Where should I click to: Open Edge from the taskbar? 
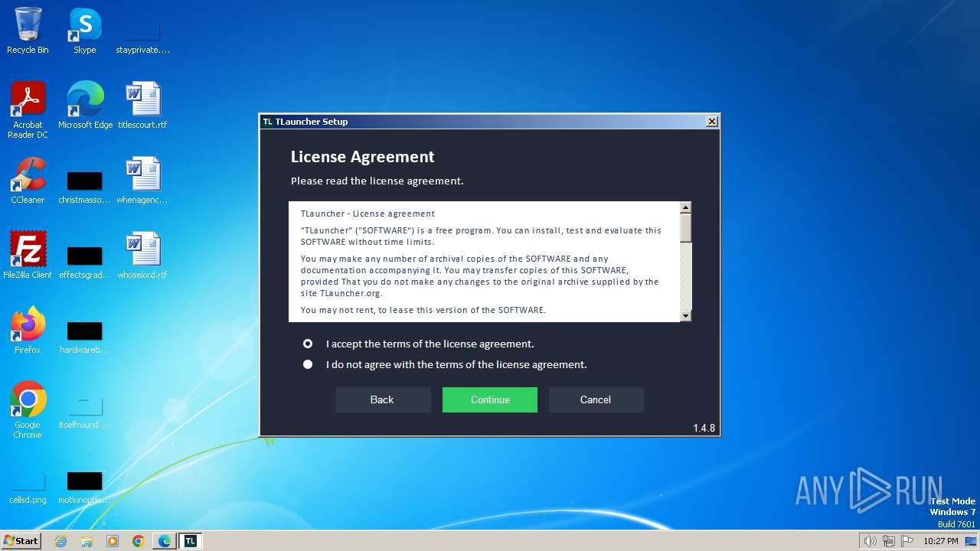(165, 541)
